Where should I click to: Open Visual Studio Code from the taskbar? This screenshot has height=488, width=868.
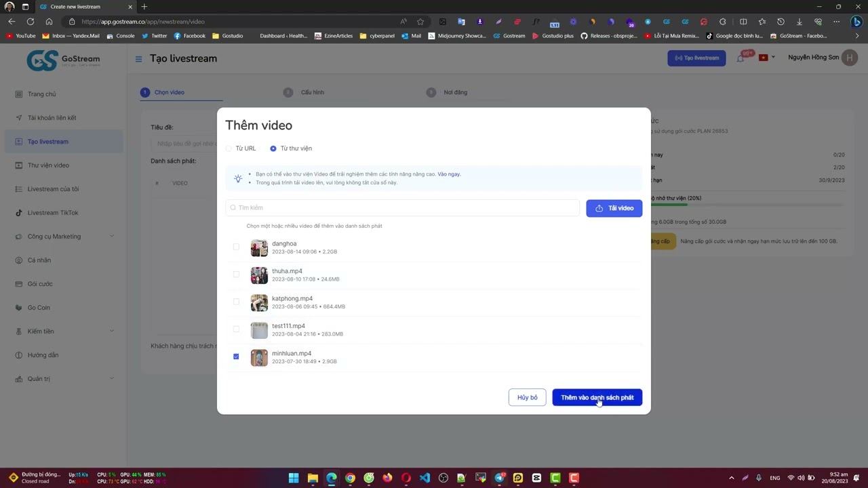pyautogui.click(x=425, y=478)
